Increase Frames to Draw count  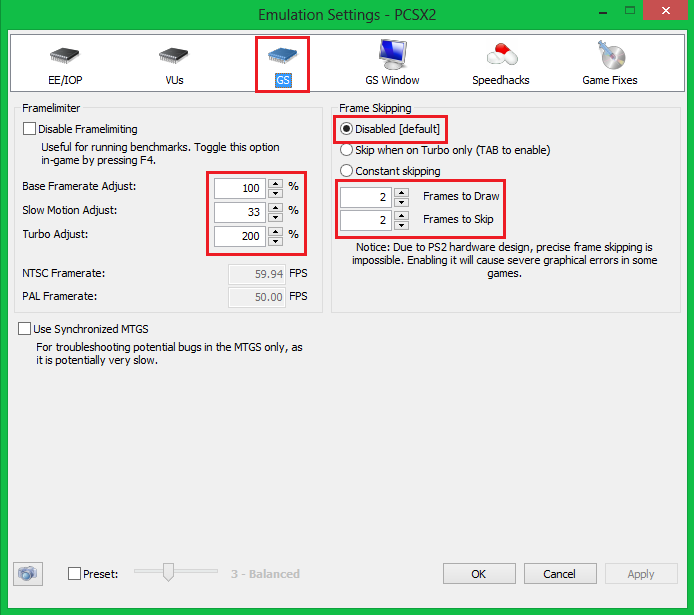click(x=401, y=192)
